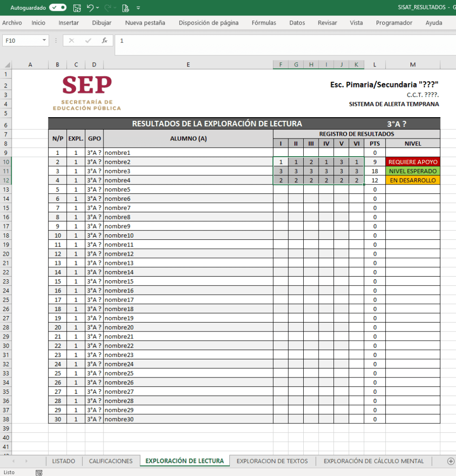Click the green NIVEL ESPERADO cell
The width and height of the screenshot is (456, 476).
click(x=413, y=171)
